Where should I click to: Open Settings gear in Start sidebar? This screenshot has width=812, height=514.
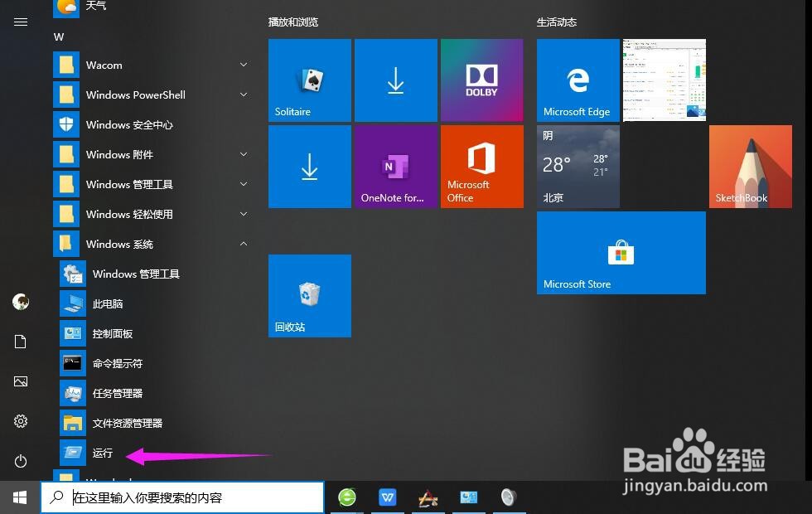tap(20, 421)
